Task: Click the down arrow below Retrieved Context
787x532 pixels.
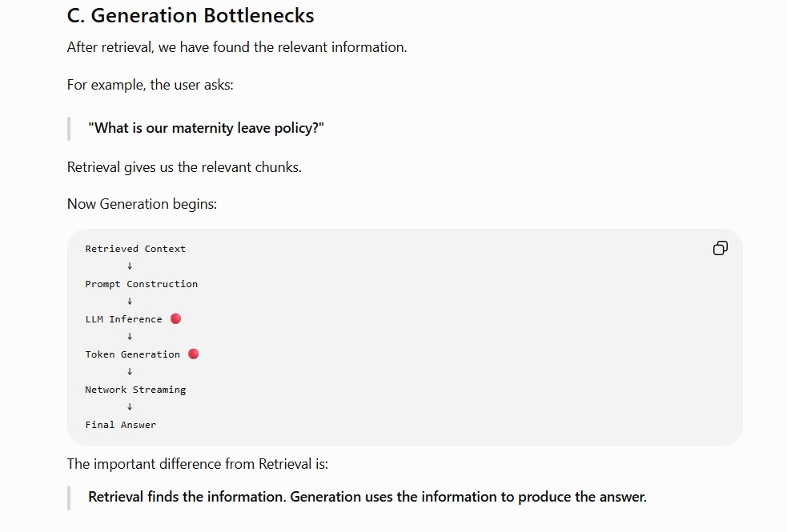Action: (130, 266)
